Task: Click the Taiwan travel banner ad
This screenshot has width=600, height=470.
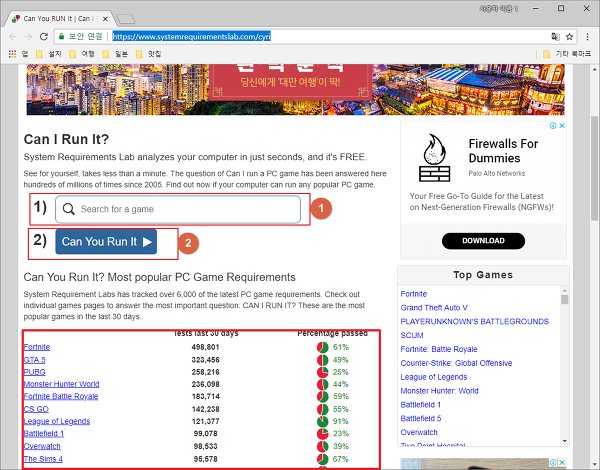Action: point(295,90)
